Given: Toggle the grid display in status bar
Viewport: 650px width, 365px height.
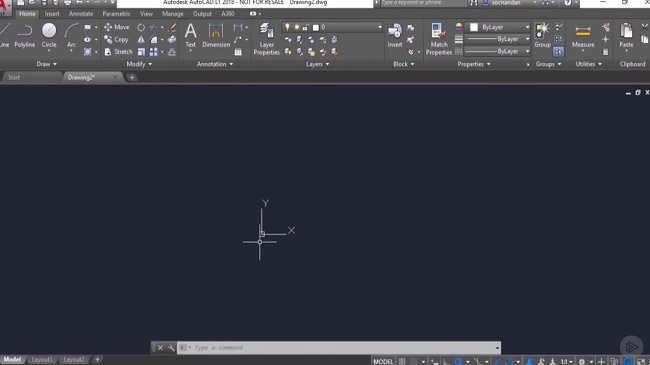Looking at the screenshot, I should pos(402,361).
